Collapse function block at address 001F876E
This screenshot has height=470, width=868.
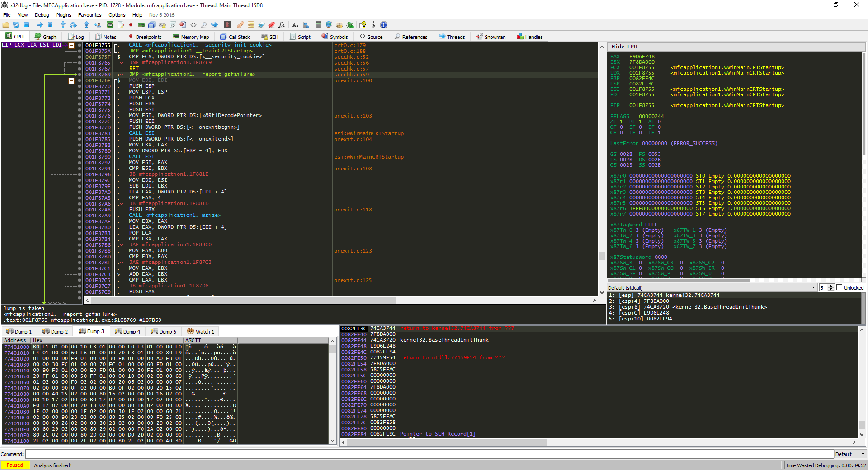pyautogui.click(x=71, y=81)
